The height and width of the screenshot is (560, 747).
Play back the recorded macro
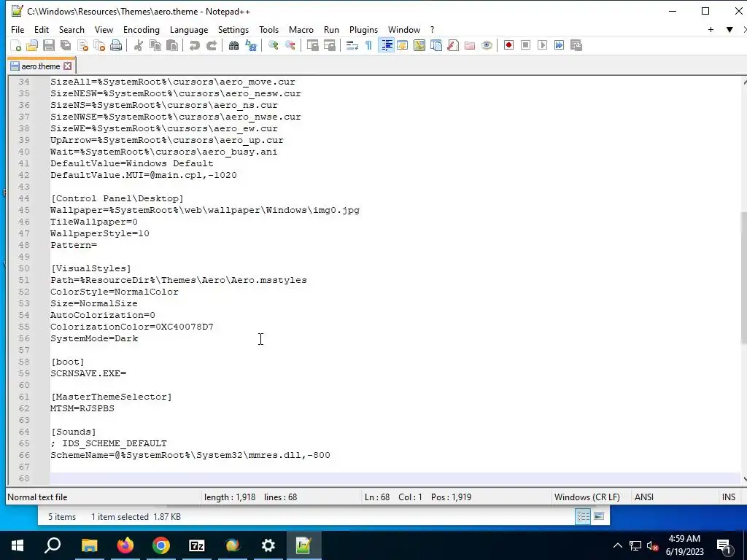click(x=542, y=45)
